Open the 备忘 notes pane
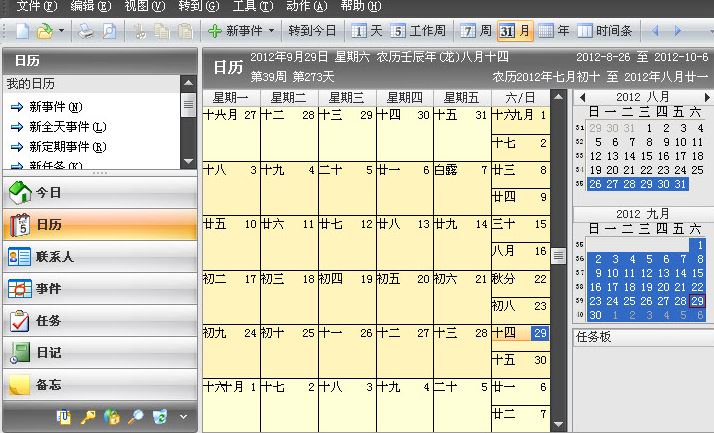 pyautogui.click(x=100, y=385)
